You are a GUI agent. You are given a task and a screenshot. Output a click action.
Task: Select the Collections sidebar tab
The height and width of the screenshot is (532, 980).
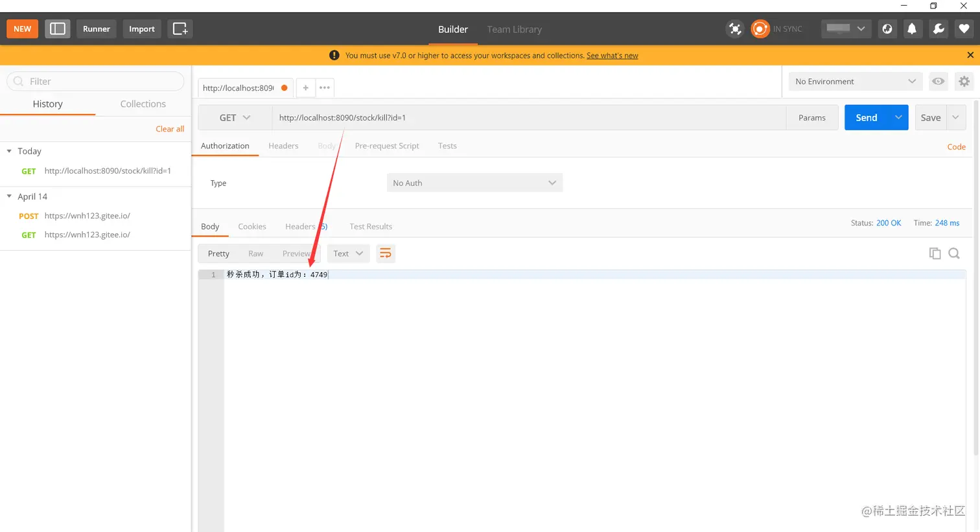tap(143, 104)
